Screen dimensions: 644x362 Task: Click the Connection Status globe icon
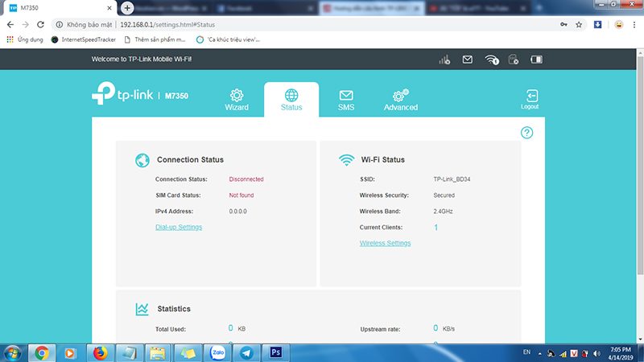tap(142, 160)
